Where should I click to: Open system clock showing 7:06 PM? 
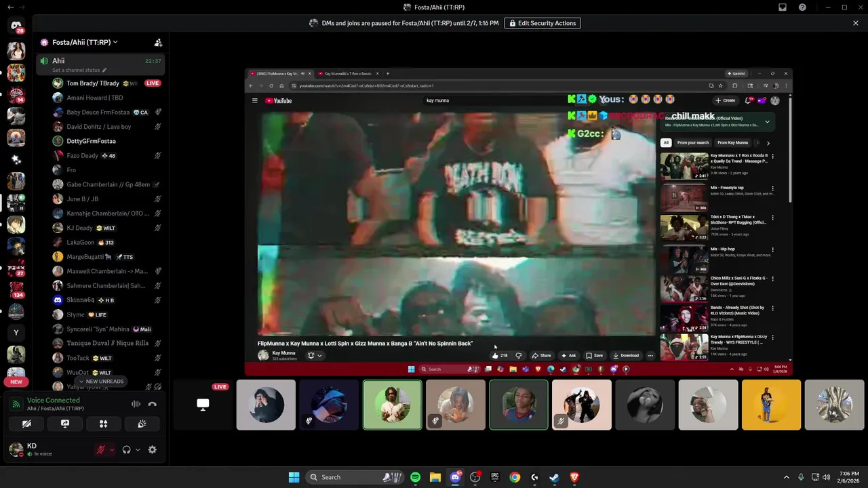point(850,477)
